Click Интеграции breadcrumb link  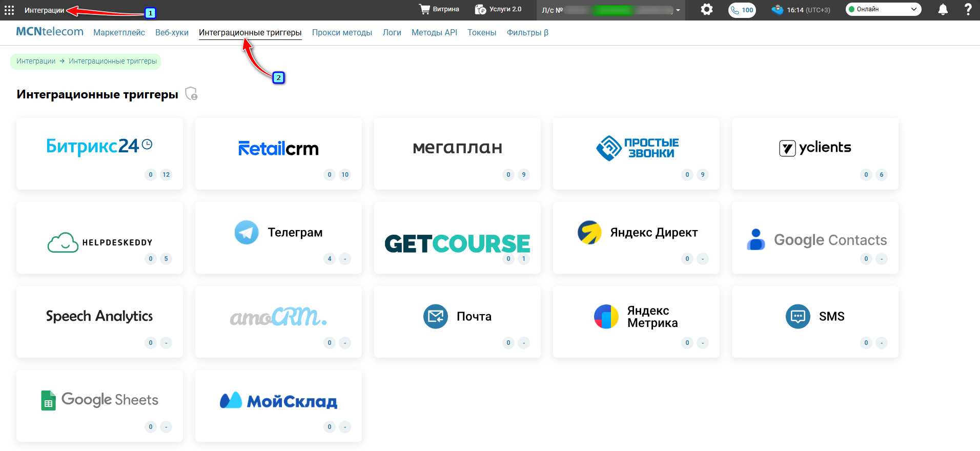coord(36,61)
